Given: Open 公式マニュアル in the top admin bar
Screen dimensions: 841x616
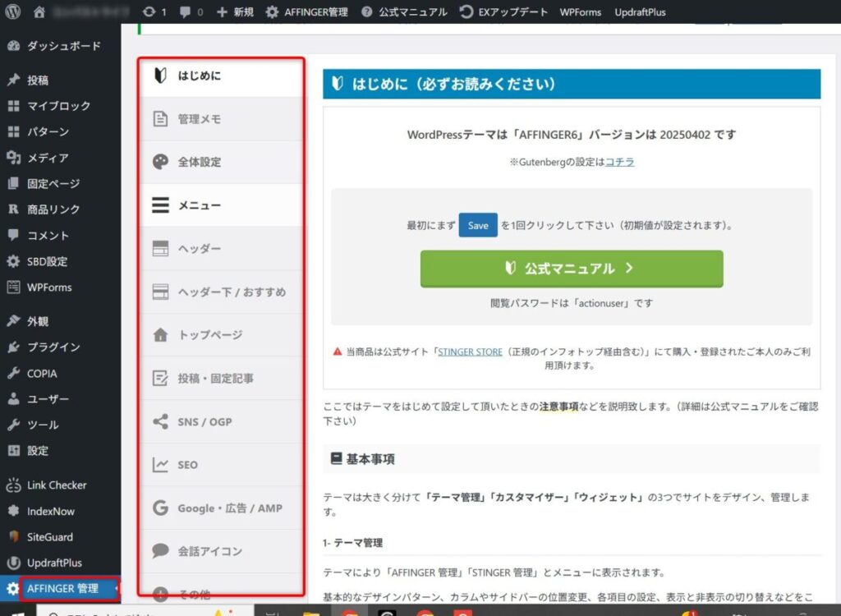Looking at the screenshot, I should pyautogui.click(x=404, y=11).
